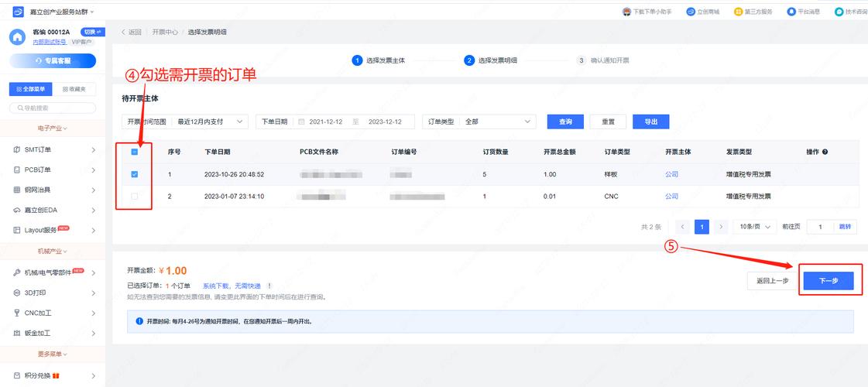This screenshot has width=868, height=387.
Task: Open 开票中心 in the breadcrumb
Action: (x=165, y=32)
